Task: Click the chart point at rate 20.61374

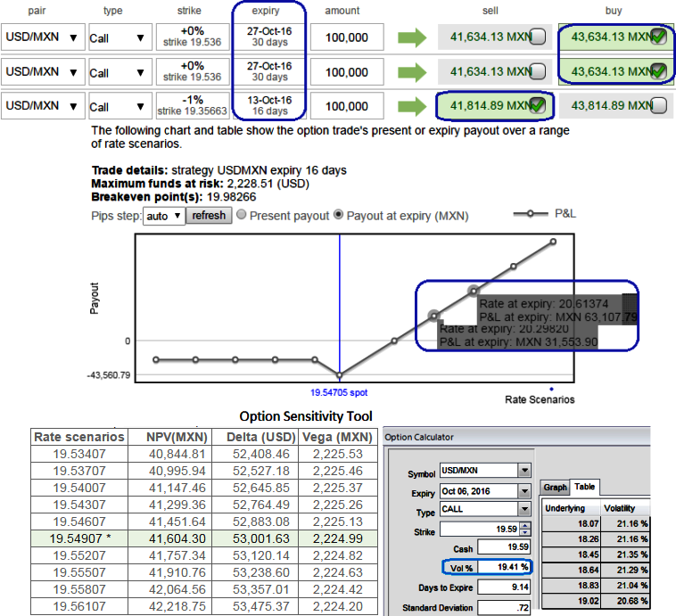Action: click(474, 291)
